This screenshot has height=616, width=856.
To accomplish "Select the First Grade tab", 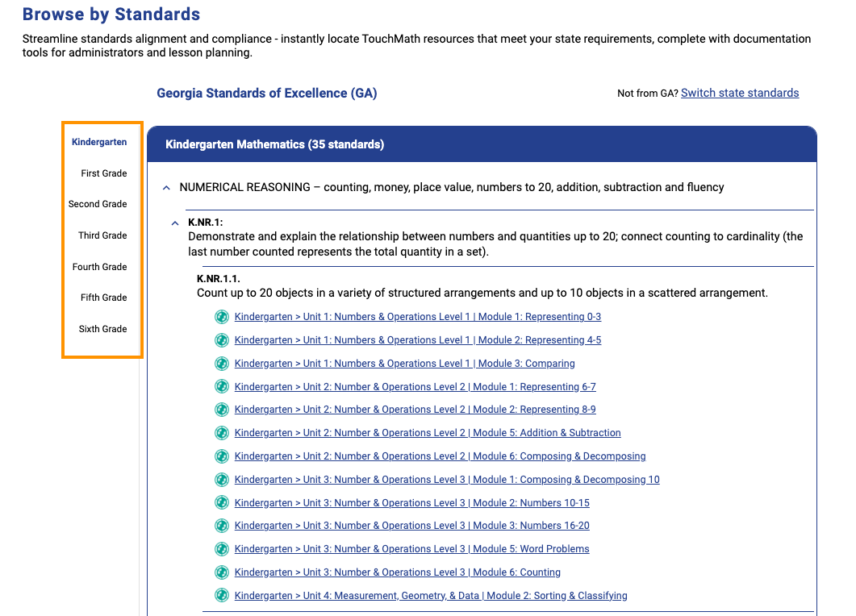I will 104,173.
